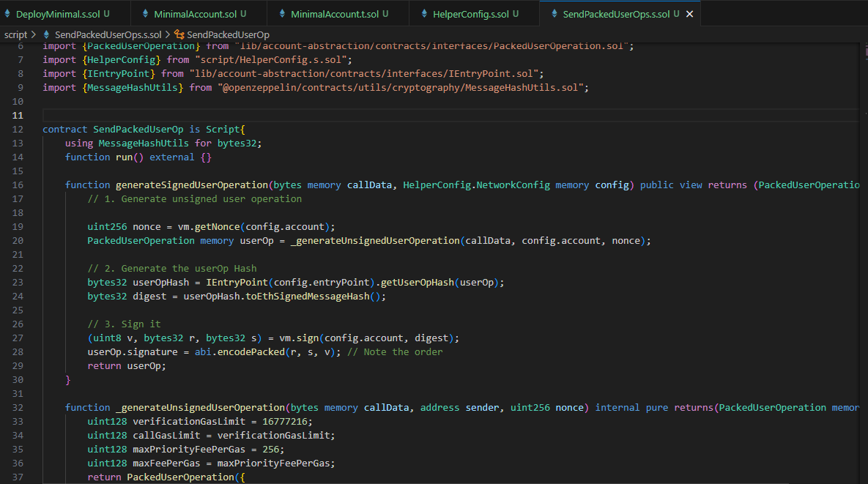Open symbol list from SendPackedUserOp breadcrumb
The image size is (868, 484).
(x=227, y=34)
